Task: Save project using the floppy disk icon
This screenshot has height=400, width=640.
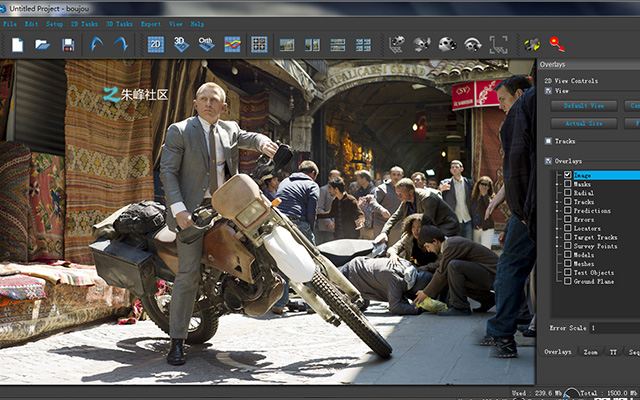Action: click(x=68, y=44)
